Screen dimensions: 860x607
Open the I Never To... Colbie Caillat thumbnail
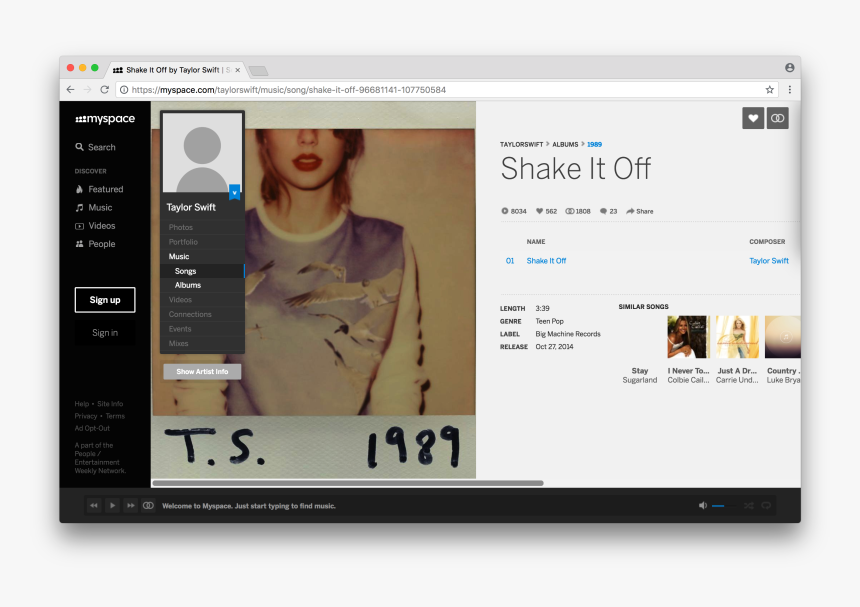[688, 337]
